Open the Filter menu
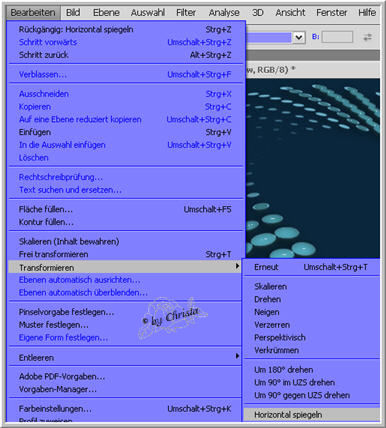Image resolution: width=386 pixels, height=428 pixels. 186,13
